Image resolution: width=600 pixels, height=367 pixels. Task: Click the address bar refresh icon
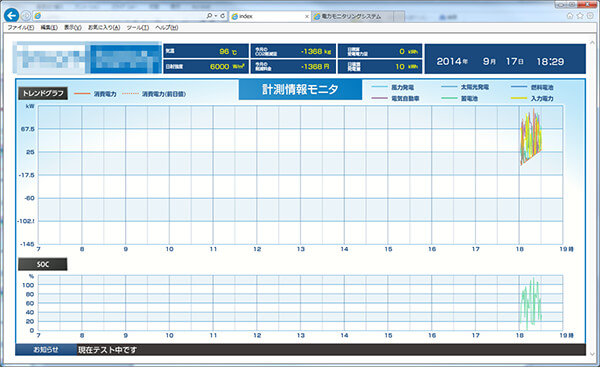pos(222,16)
